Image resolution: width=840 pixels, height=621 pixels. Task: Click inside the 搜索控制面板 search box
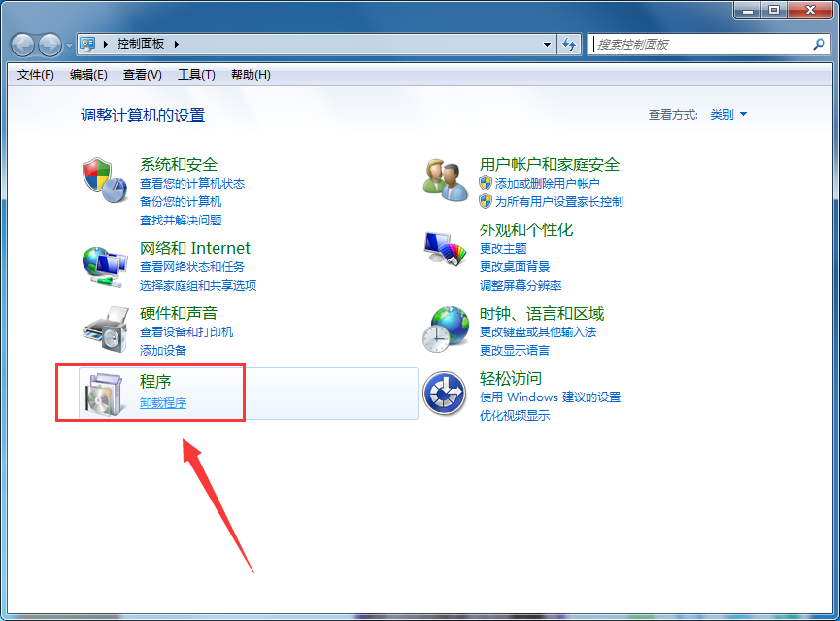click(699, 45)
